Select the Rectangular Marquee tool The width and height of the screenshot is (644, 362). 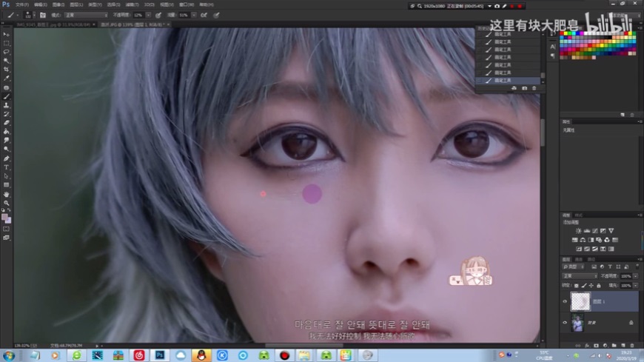6,43
